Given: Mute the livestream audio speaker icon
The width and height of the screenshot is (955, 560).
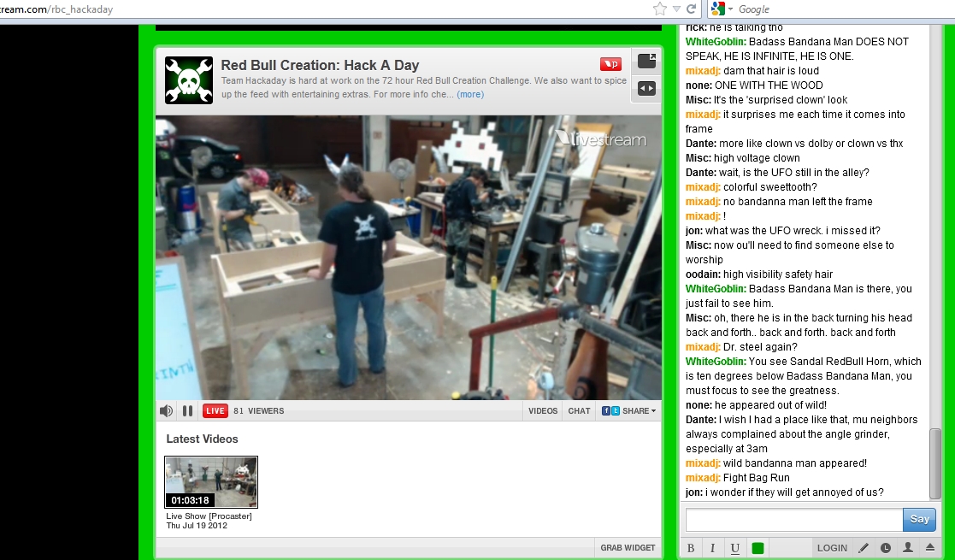Looking at the screenshot, I should point(166,411).
